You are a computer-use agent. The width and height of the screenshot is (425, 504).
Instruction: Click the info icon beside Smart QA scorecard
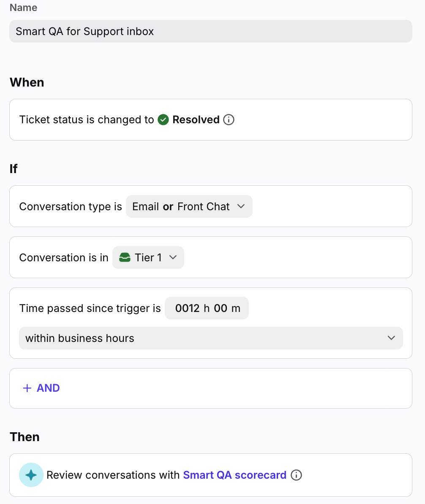(x=297, y=475)
